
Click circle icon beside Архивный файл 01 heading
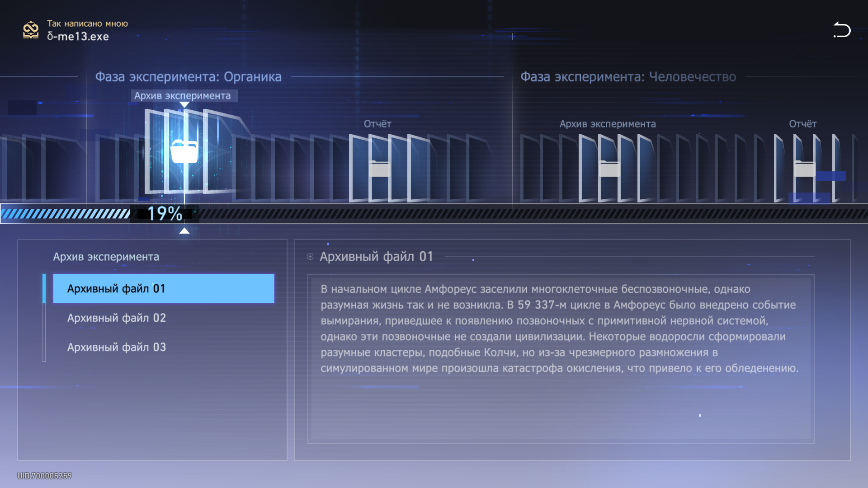click(x=310, y=257)
